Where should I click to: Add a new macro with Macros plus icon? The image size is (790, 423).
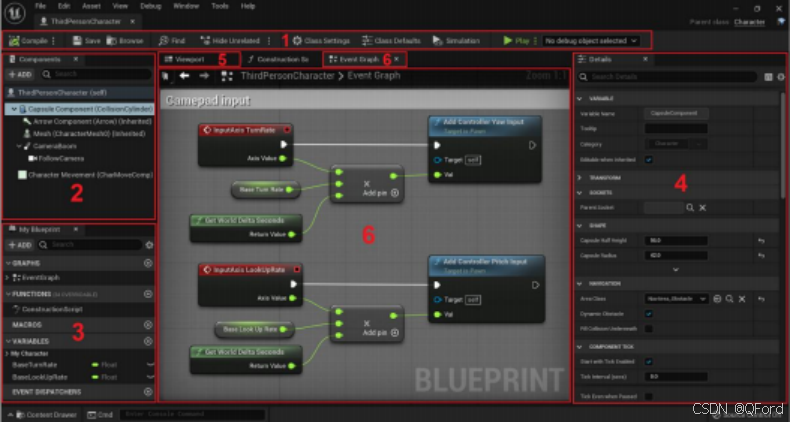[148, 325]
